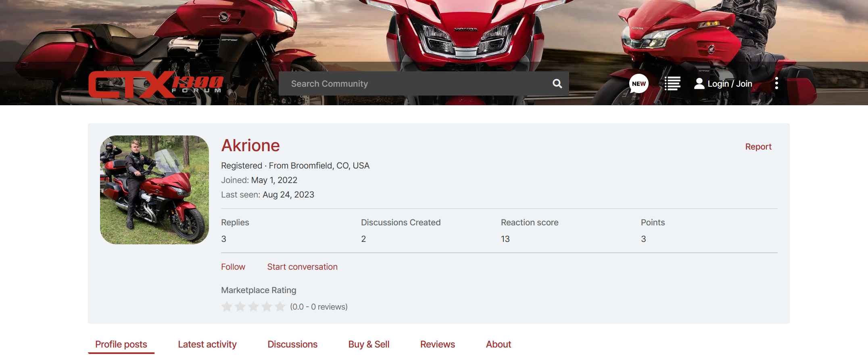The width and height of the screenshot is (868, 358).
Task: Open the NEW posts bubble icon
Action: pyautogui.click(x=638, y=83)
